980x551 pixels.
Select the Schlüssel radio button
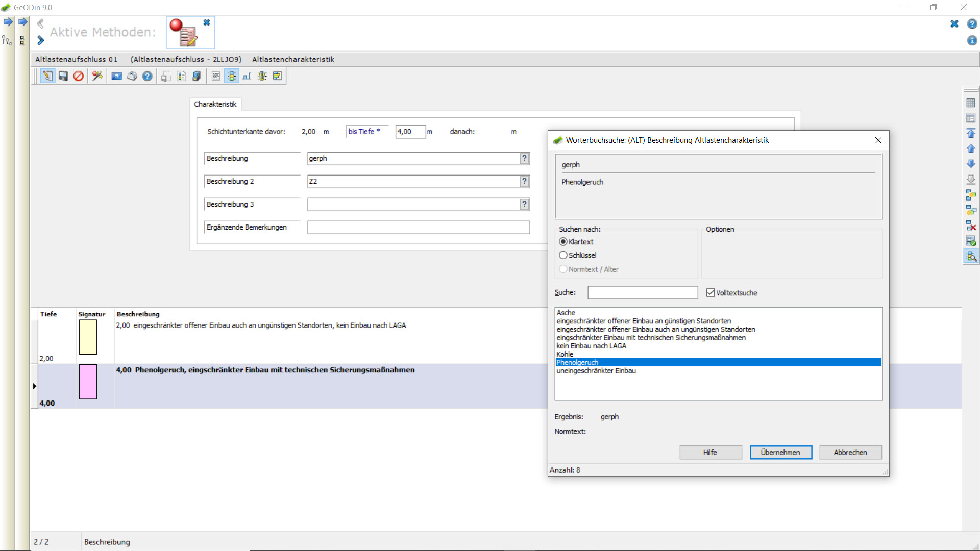pyautogui.click(x=578, y=255)
